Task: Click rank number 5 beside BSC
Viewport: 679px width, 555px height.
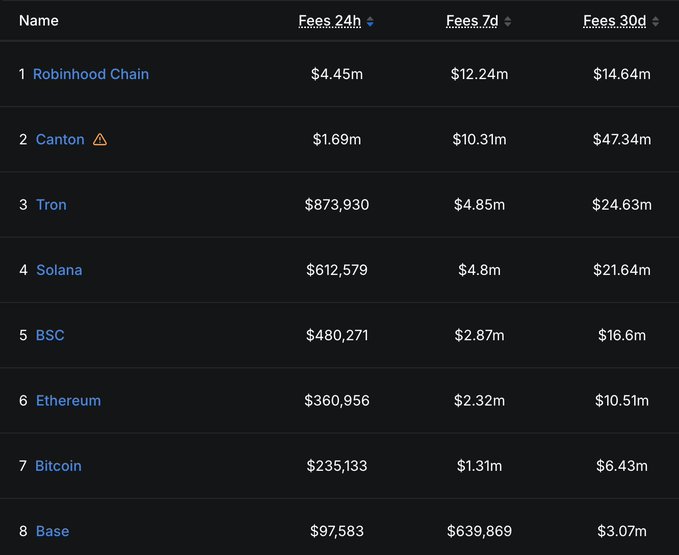Action: click(x=23, y=335)
